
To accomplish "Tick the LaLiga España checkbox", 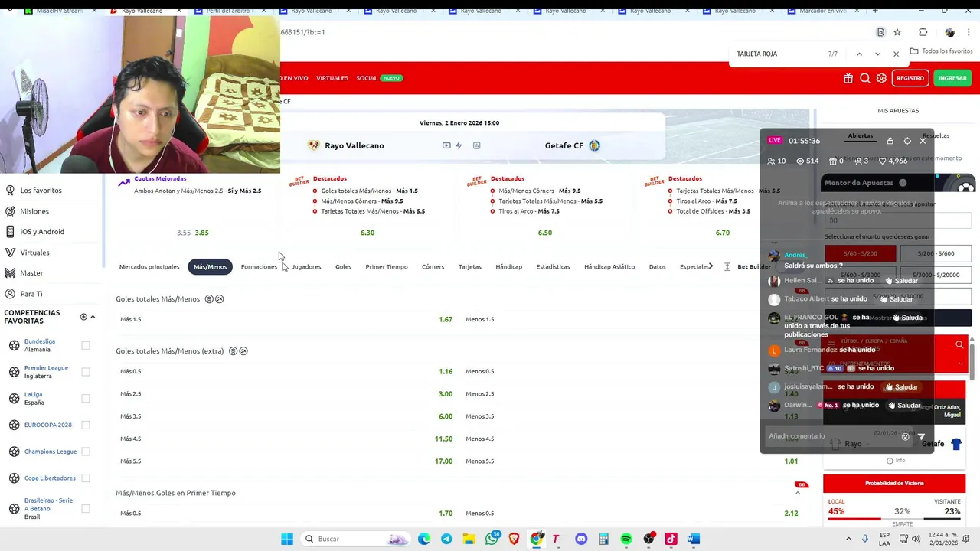I will tap(86, 398).
